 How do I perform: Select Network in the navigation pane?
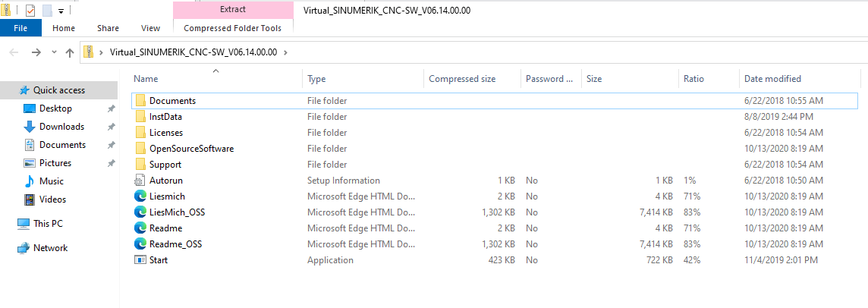click(x=50, y=248)
